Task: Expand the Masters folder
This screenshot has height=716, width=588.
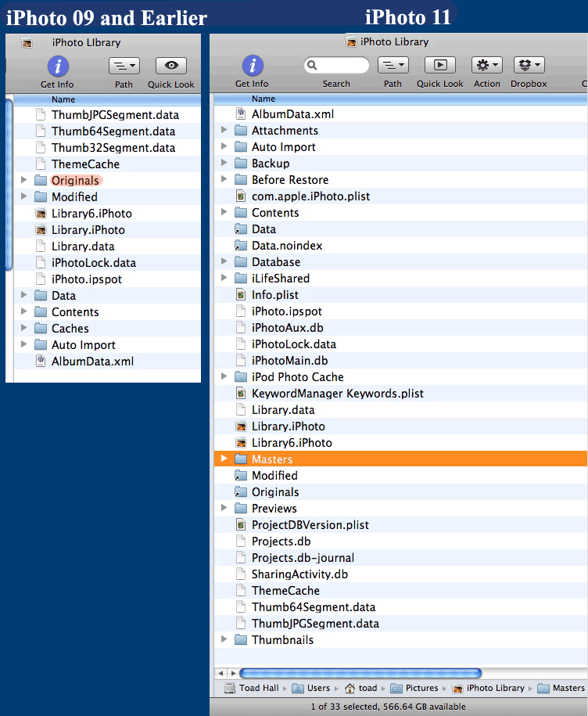Action: 224,459
